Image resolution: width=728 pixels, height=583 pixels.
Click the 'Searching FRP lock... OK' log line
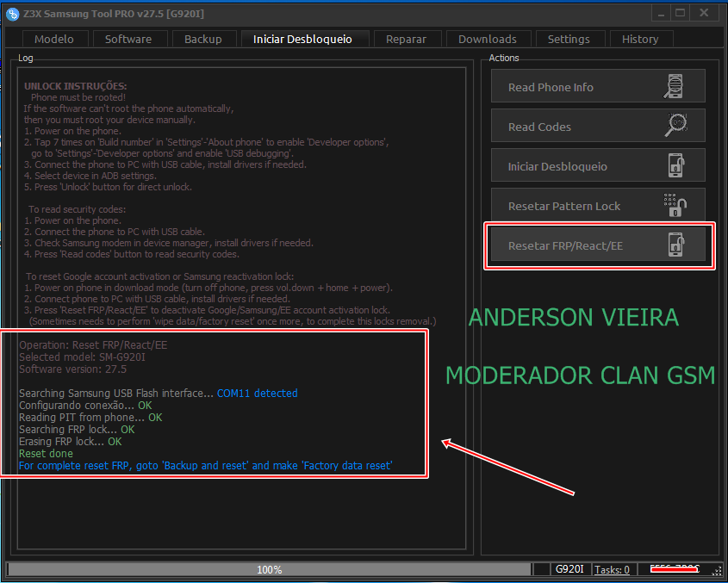(77, 430)
